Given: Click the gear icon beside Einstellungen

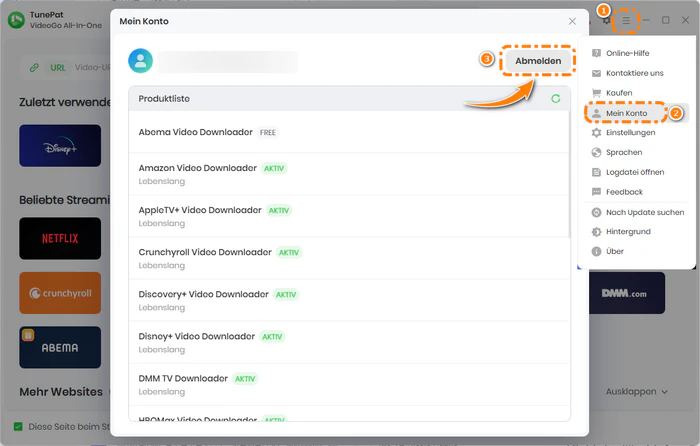Looking at the screenshot, I should pos(596,133).
